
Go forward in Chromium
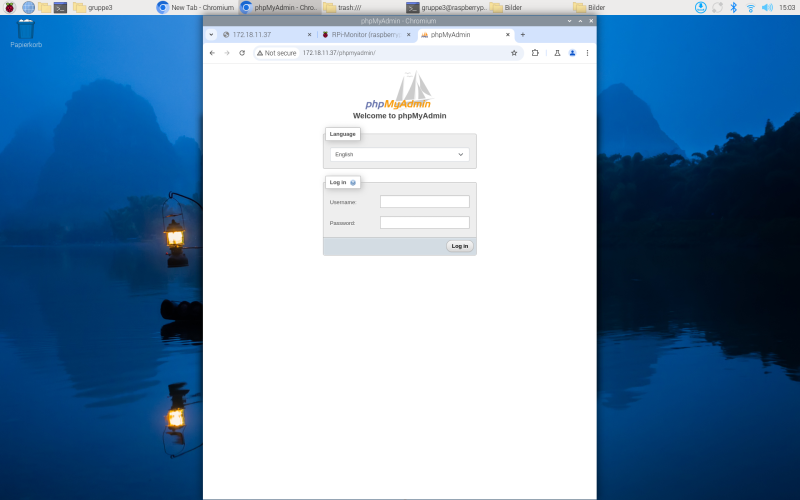coord(227,53)
